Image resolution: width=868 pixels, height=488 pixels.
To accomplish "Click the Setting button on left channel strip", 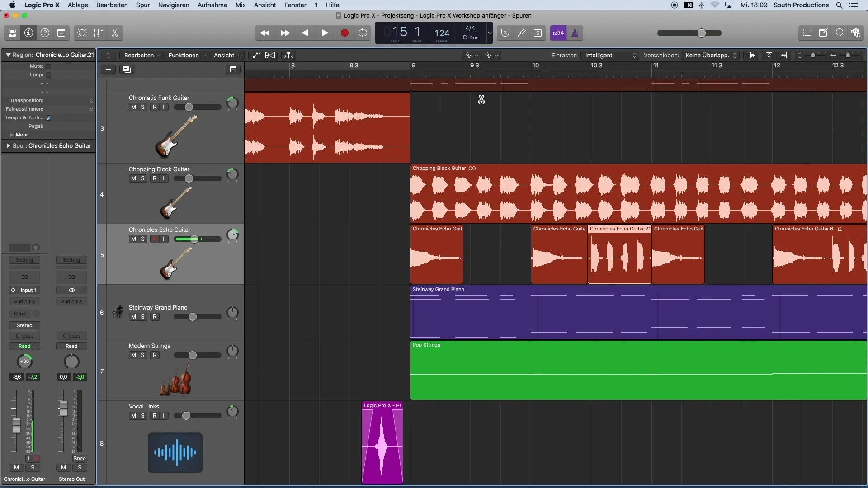I will [24, 260].
